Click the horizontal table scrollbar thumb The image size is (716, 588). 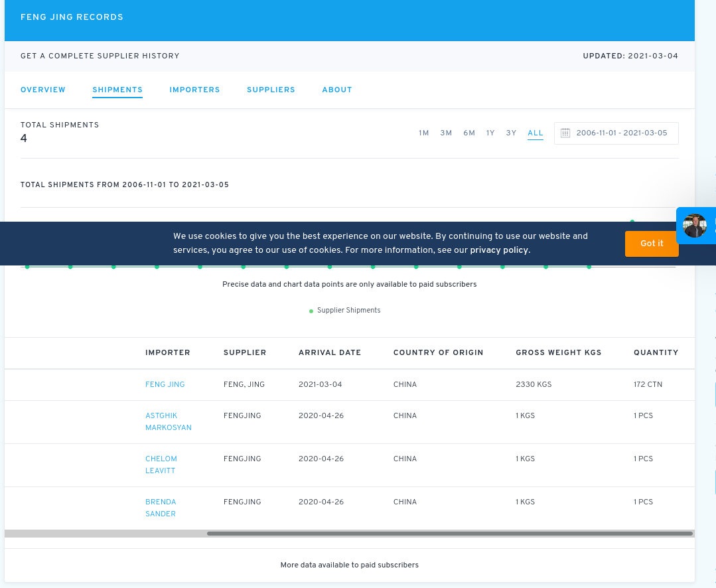[x=450, y=533]
